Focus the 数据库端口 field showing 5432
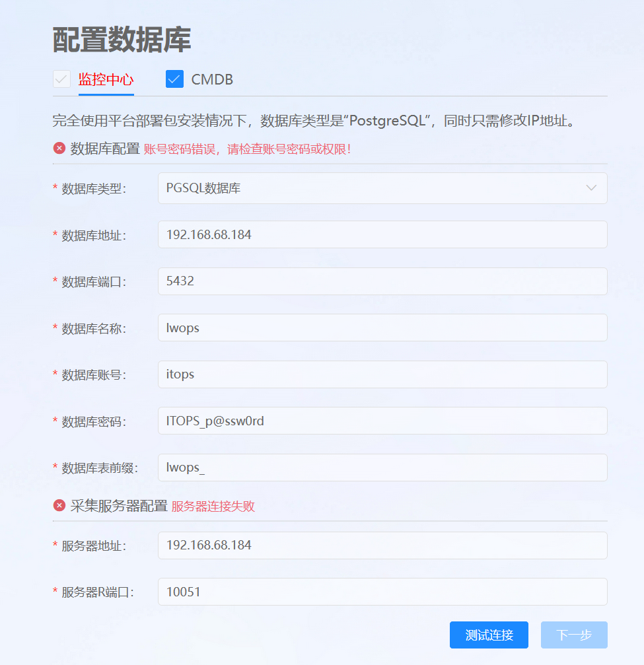The width and height of the screenshot is (644, 665). click(x=382, y=281)
